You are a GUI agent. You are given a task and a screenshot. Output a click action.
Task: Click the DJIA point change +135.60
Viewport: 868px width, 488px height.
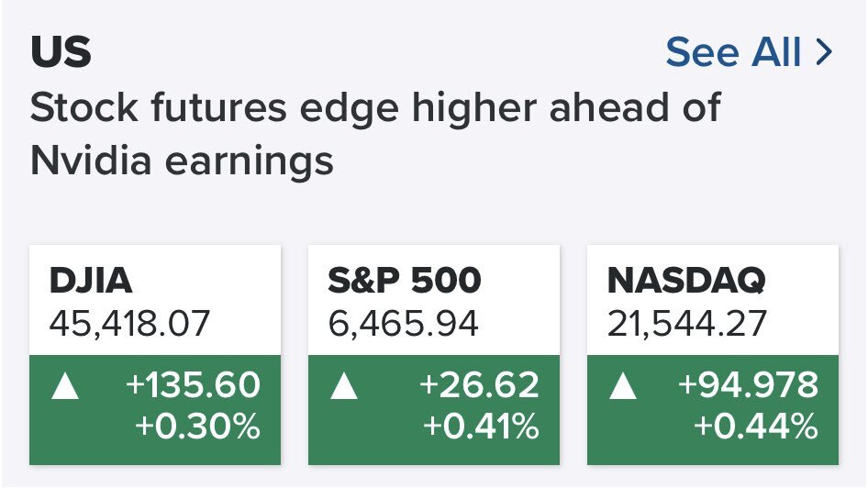click(192, 386)
